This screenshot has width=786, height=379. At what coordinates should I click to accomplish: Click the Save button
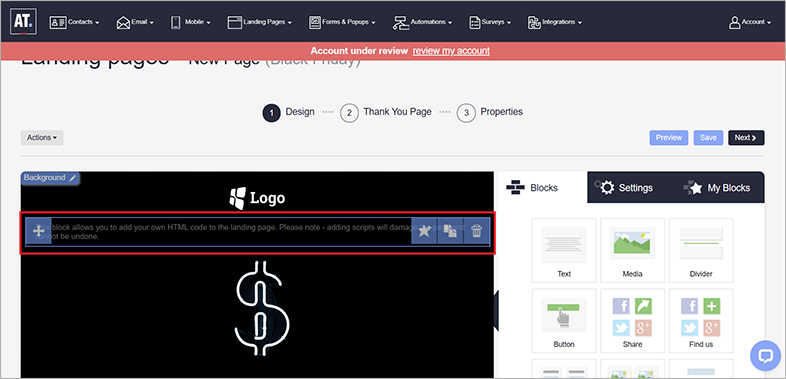pos(708,137)
